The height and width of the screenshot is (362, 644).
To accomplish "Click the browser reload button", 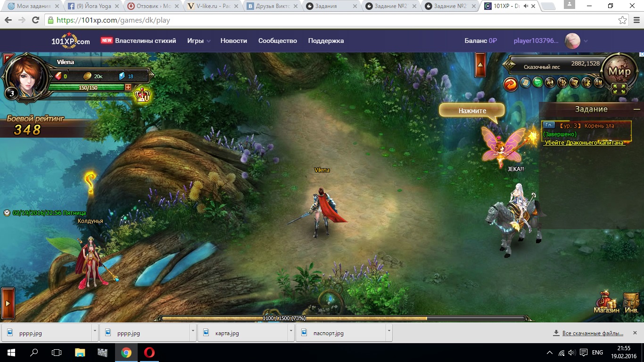I will [35, 20].
